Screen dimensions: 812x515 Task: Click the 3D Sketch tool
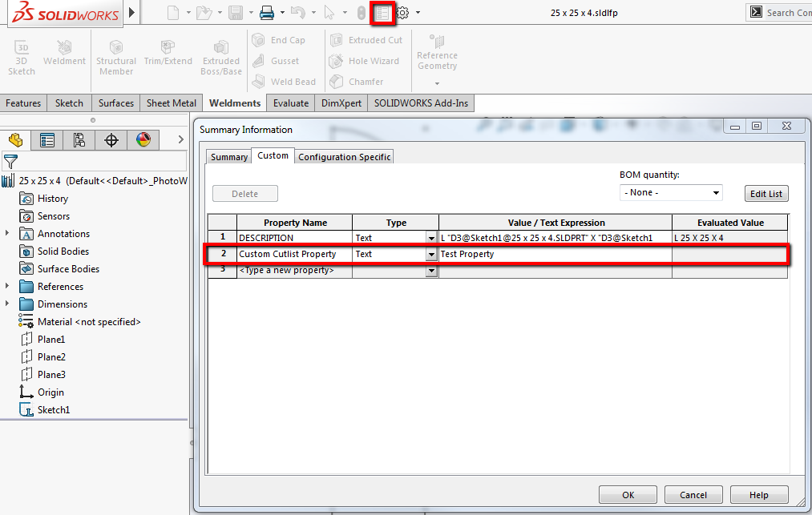pos(21,58)
